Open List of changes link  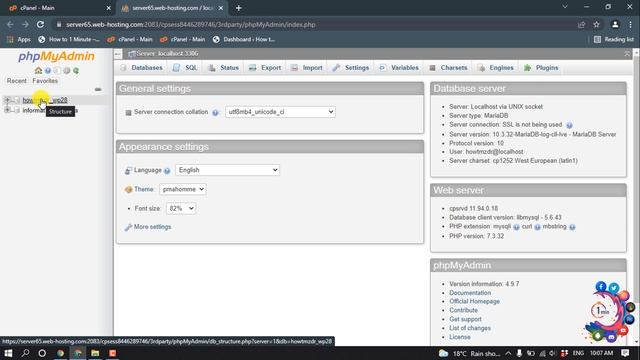coord(470,328)
